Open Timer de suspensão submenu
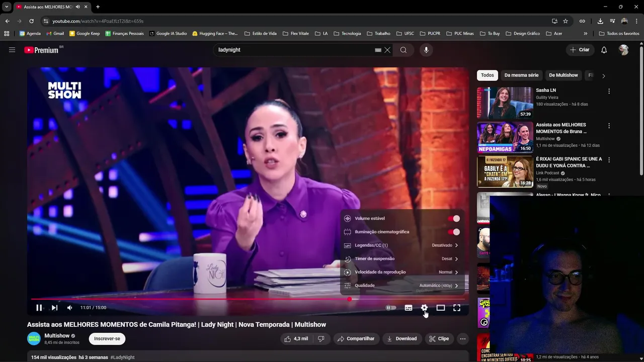The width and height of the screenshot is (644, 362). click(401, 258)
